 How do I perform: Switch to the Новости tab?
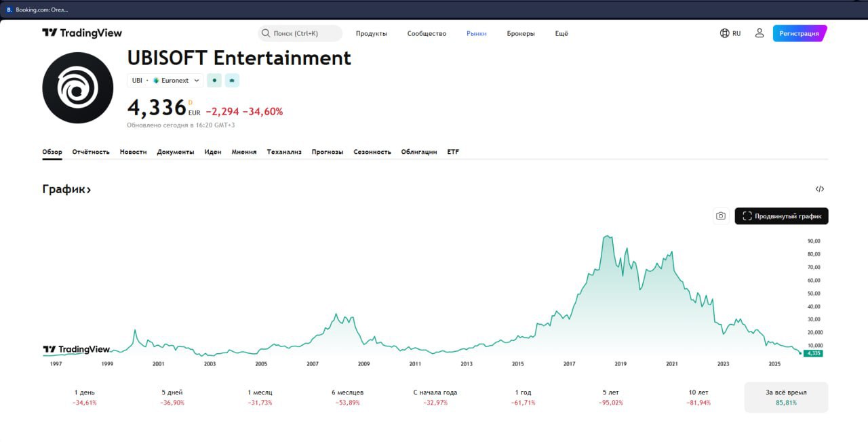pos(133,152)
